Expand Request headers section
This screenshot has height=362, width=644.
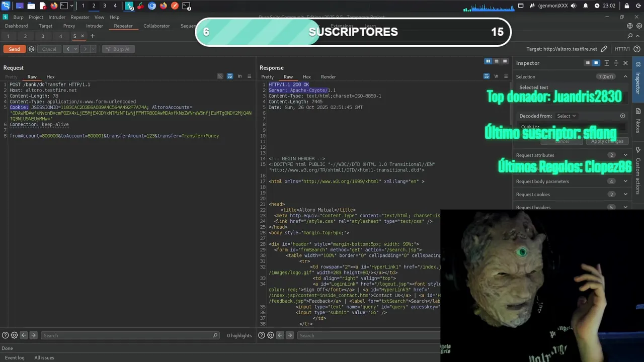click(625, 207)
